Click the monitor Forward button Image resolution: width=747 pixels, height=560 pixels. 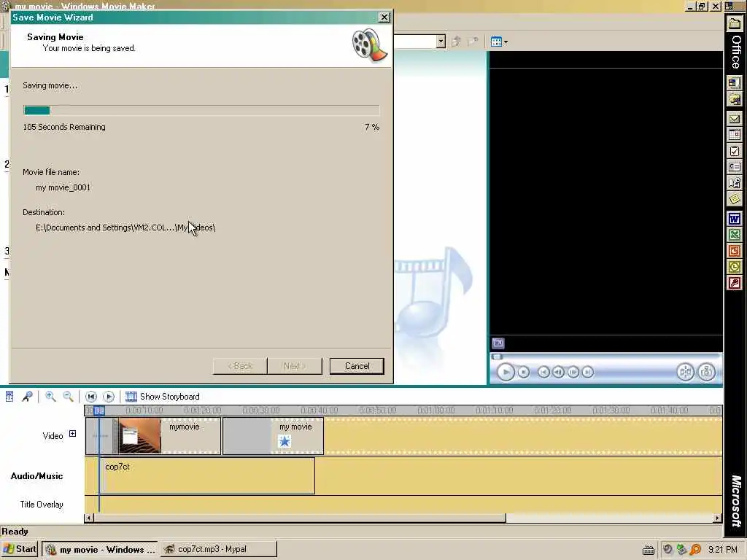point(588,372)
